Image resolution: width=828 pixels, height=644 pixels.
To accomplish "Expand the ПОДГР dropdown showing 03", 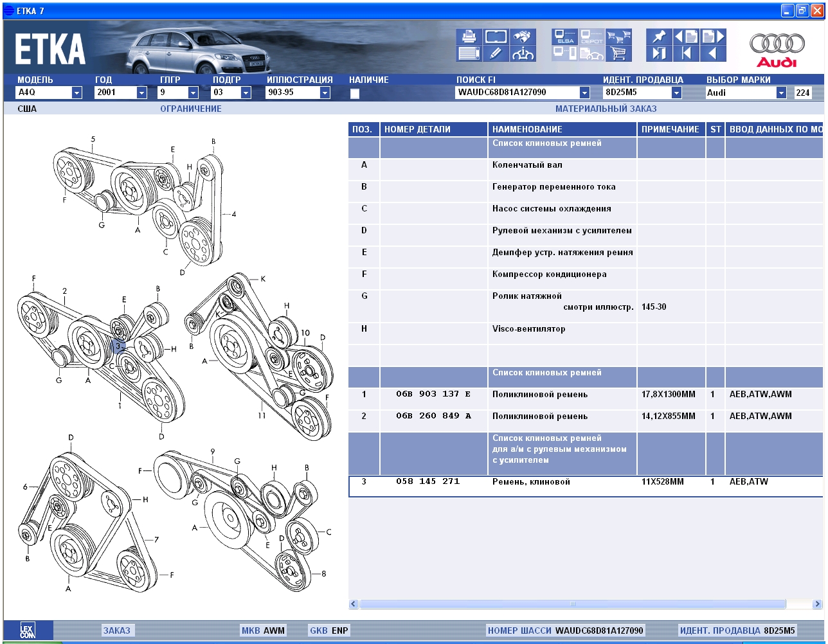I will (246, 93).
